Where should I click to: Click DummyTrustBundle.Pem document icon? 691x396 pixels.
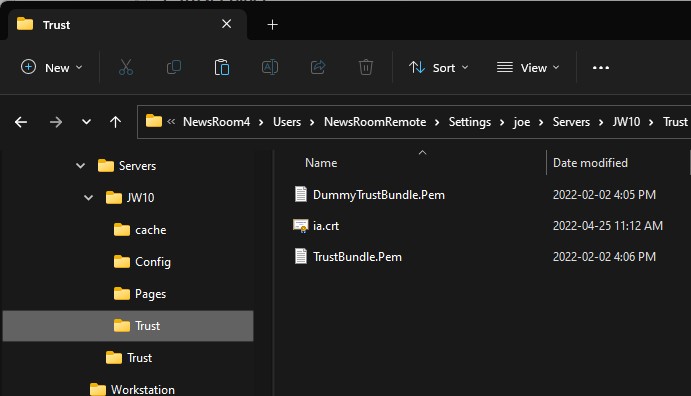[301, 194]
